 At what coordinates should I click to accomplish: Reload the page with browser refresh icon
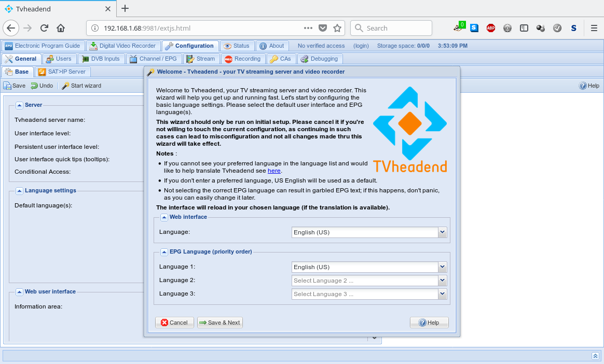click(44, 28)
